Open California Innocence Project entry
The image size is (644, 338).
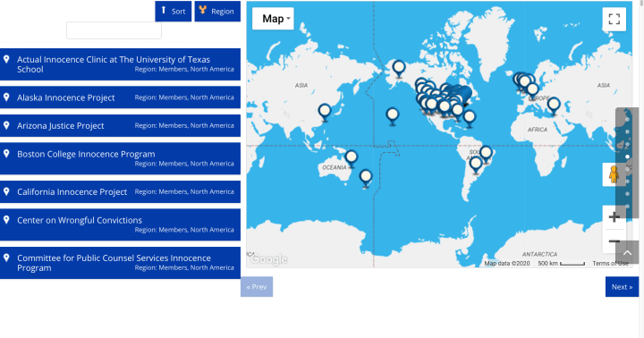pos(120,191)
